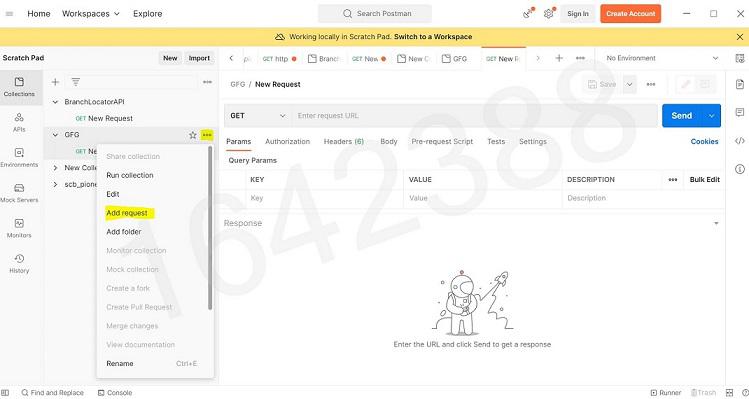Collapse the Response section arrow
Image resolution: width=749 pixels, height=399 pixels.
click(716, 223)
